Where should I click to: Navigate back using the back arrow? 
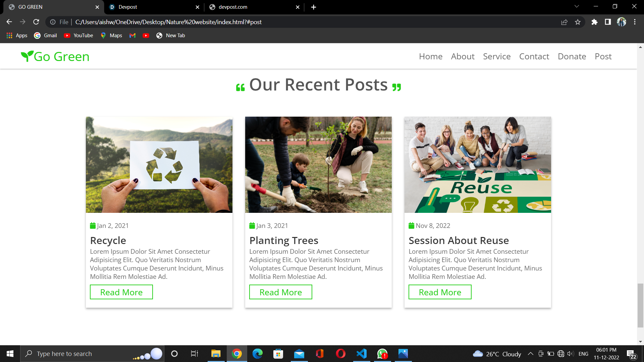9,22
